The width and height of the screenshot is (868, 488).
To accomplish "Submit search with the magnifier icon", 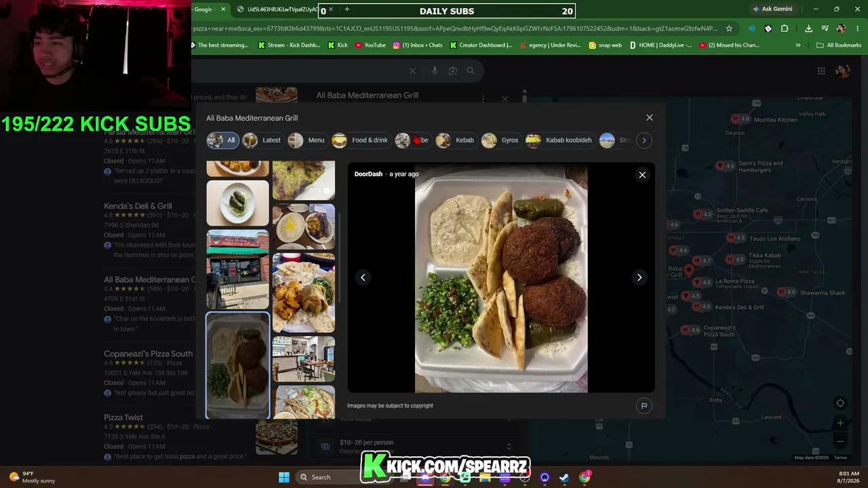I will click(x=471, y=70).
